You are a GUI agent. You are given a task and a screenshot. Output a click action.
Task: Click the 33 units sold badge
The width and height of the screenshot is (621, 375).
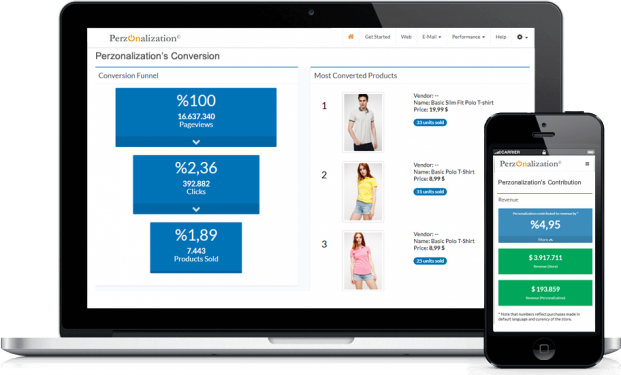(x=430, y=122)
